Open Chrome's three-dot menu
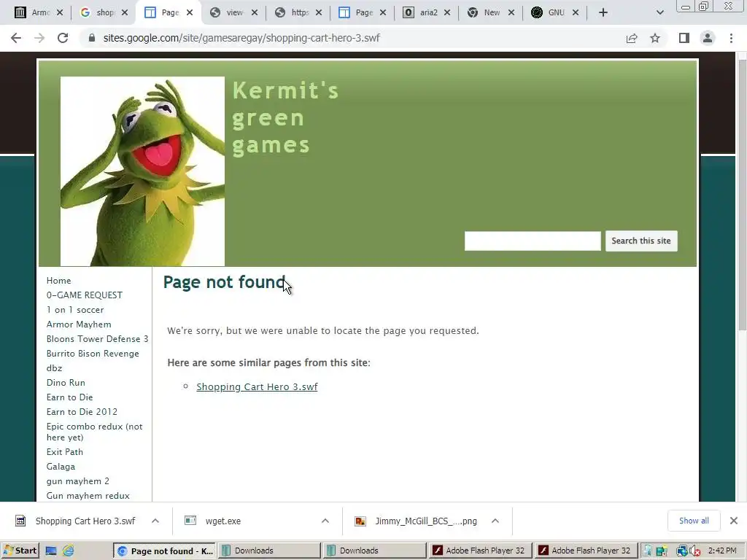 pyautogui.click(x=731, y=38)
